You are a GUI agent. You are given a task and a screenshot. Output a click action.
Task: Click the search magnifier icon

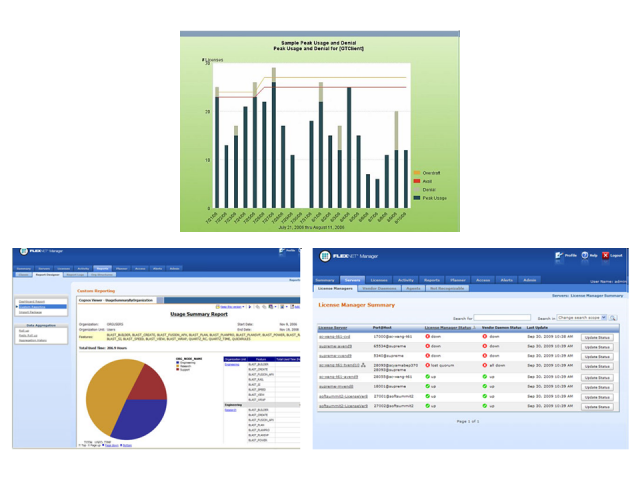pyautogui.click(x=614, y=317)
